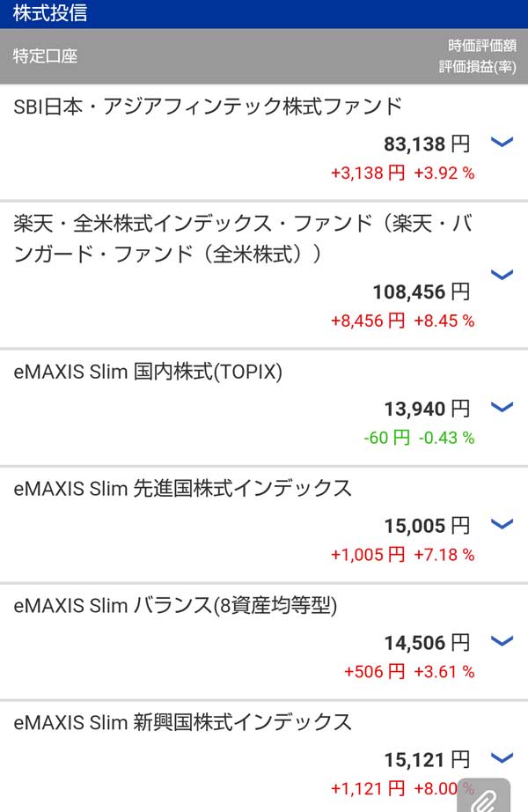The width and height of the screenshot is (528, 812).
Task: Expand eMAXIS Slim 国内株式(TOPIX) chevron
Action: [501, 407]
